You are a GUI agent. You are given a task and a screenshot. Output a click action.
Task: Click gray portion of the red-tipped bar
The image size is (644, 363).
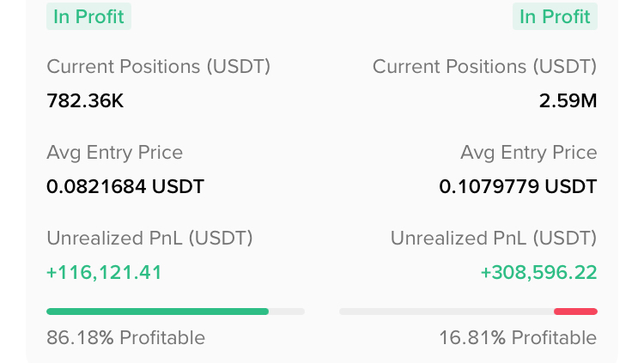pos(447,312)
